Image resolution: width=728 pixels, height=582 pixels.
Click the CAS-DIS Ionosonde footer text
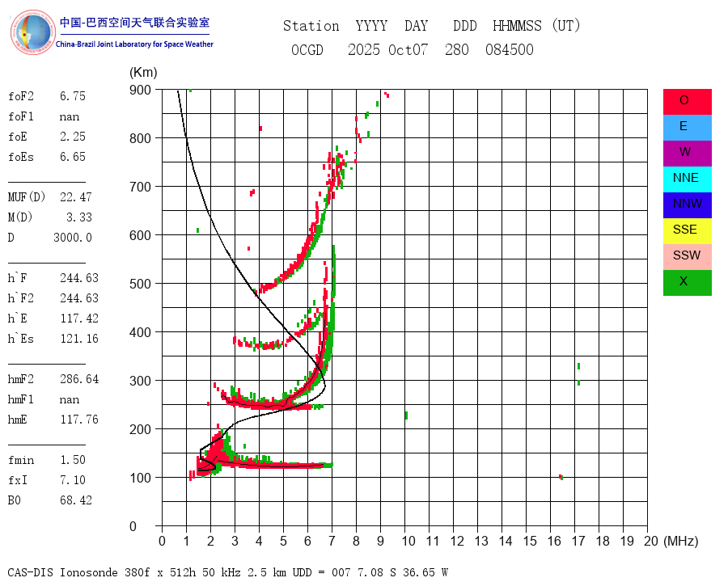pos(227,572)
